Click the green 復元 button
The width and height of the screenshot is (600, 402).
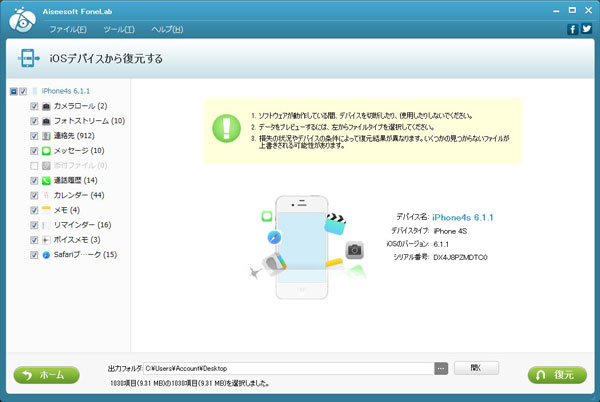tap(557, 375)
